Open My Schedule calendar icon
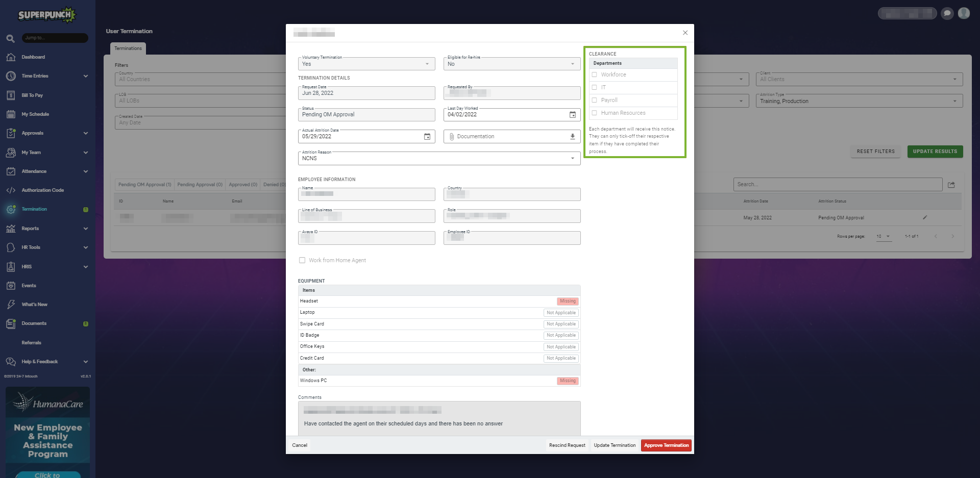980x478 pixels. pyautogui.click(x=11, y=114)
